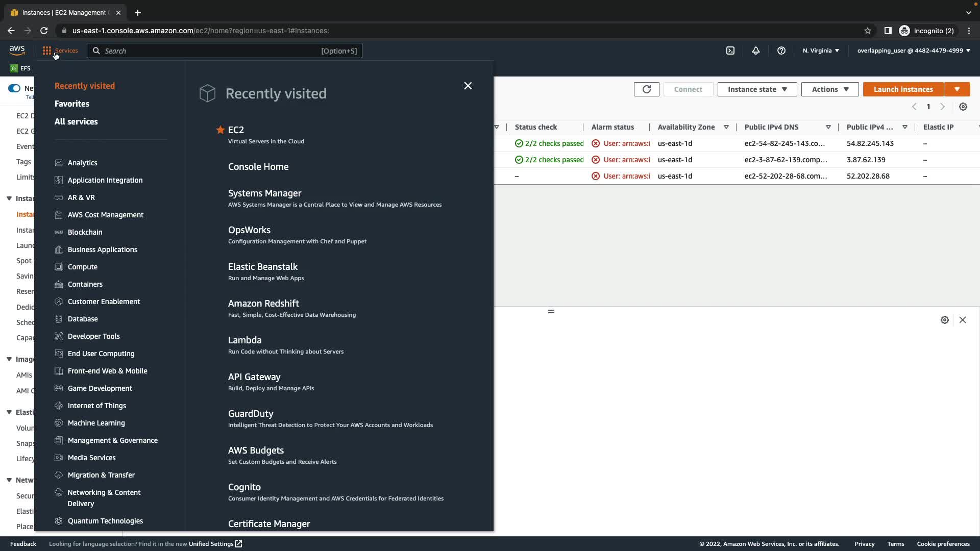Click the Launch instances split arrow
The width and height of the screenshot is (980, 551).
[x=957, y=89]
